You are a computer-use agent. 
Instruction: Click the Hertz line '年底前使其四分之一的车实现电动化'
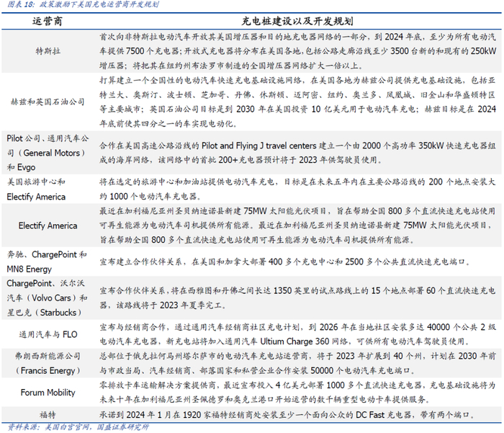(x=166, y=123)
